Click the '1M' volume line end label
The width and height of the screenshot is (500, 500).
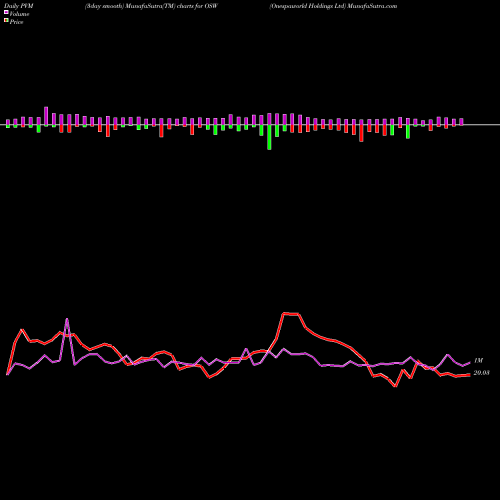(x=478, y=361)
